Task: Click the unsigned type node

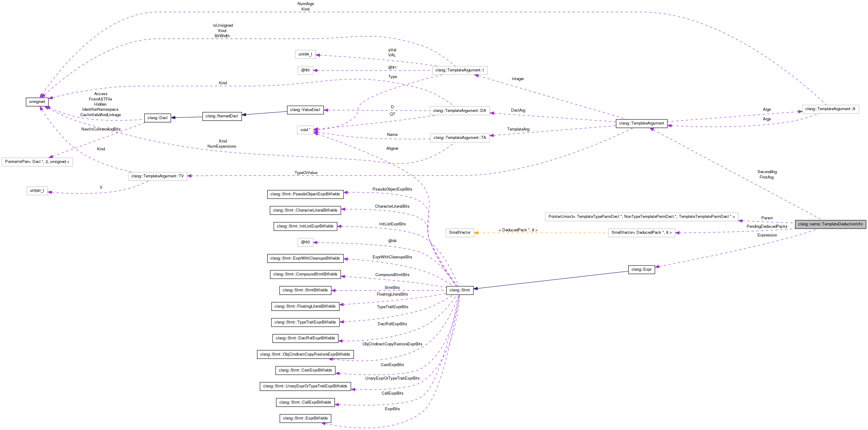Action: [37, 102]
